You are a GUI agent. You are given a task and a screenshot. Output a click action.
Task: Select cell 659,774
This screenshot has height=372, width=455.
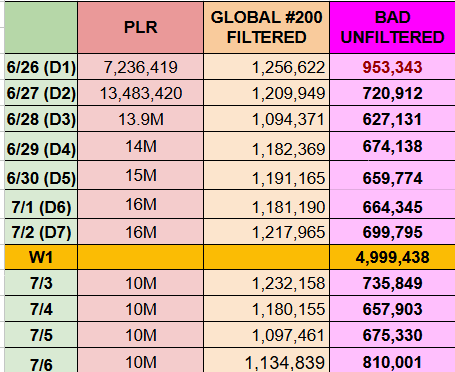[392, 175]
